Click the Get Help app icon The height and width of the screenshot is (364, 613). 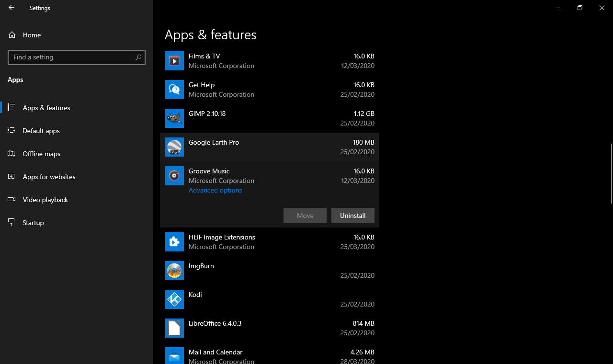[x=174, y=90]
